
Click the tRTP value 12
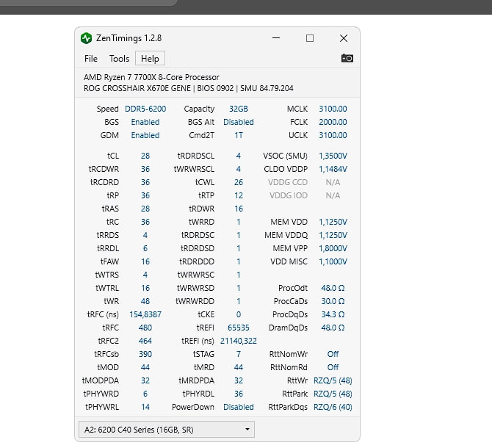pos(239,195)
